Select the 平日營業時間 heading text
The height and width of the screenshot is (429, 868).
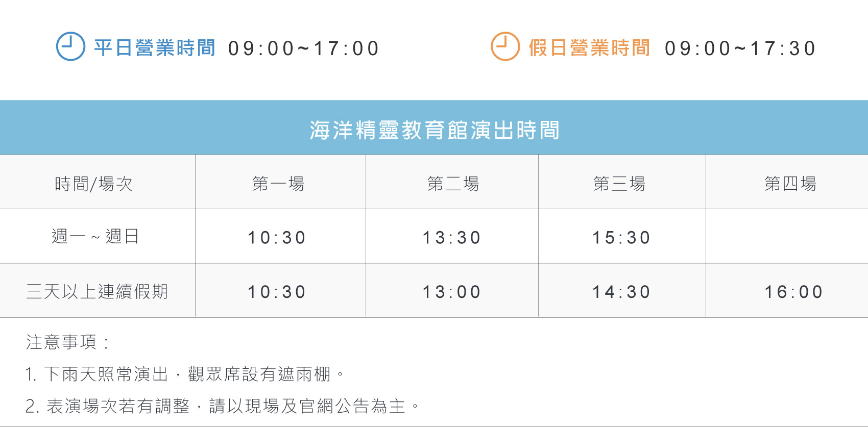155,48
